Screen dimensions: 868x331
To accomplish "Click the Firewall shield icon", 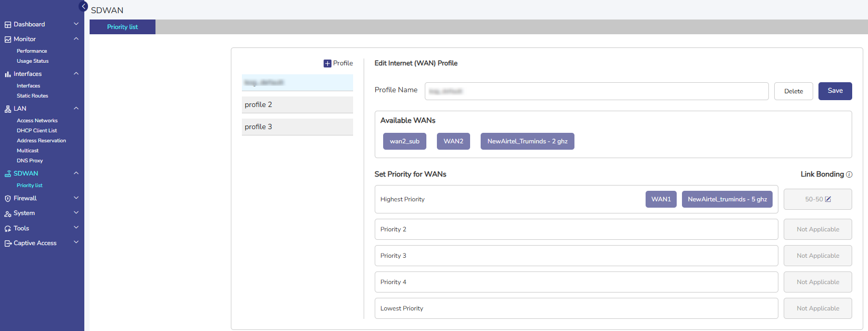I will (x=7, y=199).
